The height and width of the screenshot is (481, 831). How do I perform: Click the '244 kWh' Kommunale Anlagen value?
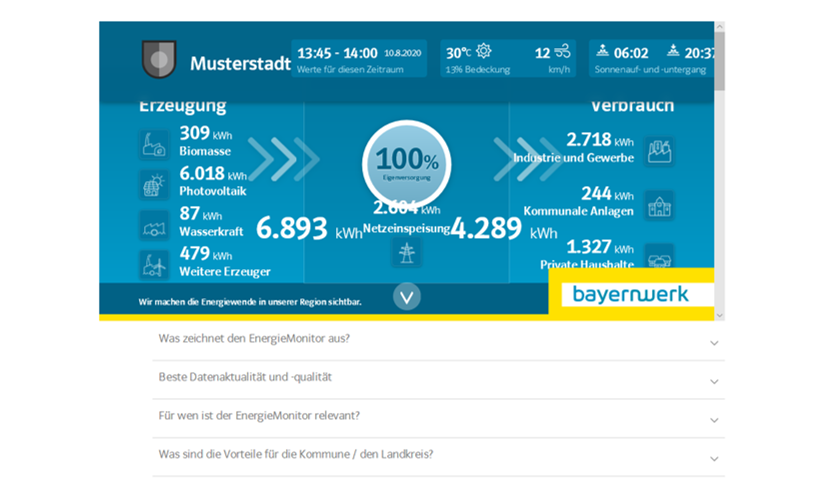(607, 193)
